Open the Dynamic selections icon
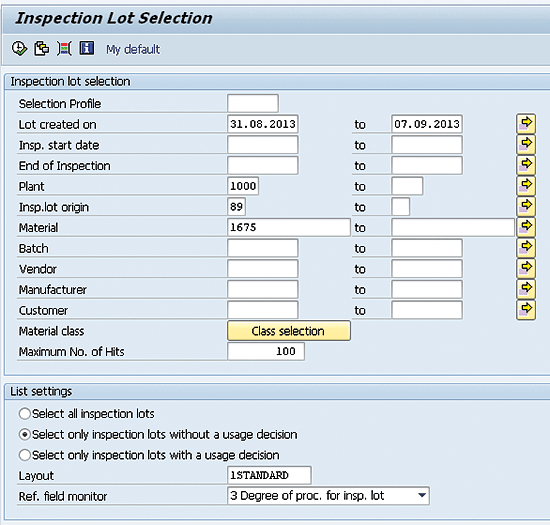The height and width of the screenshot is (525, 550). tap(64, 48)
